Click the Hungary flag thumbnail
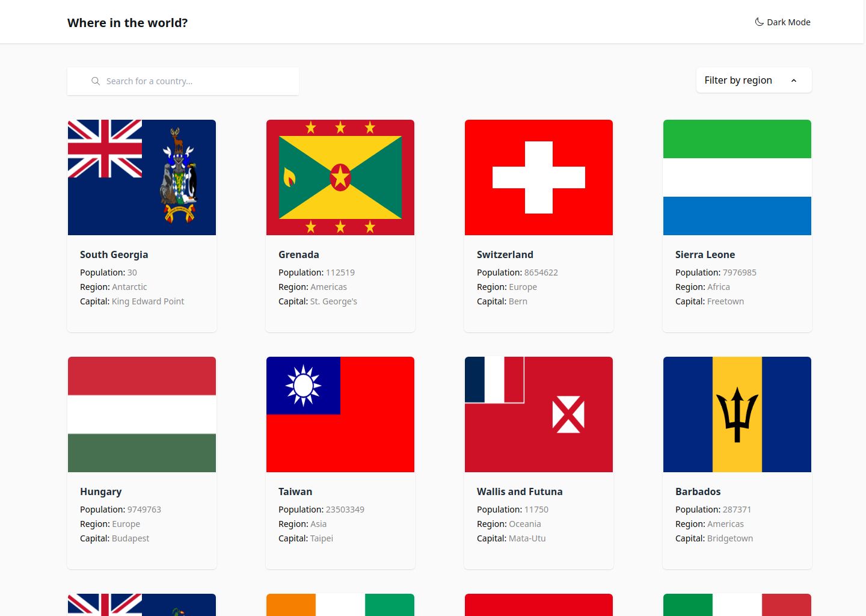Image resolution: width=866 pixels, height=616 pixels. pyautogui.click(x=141, y=414)
